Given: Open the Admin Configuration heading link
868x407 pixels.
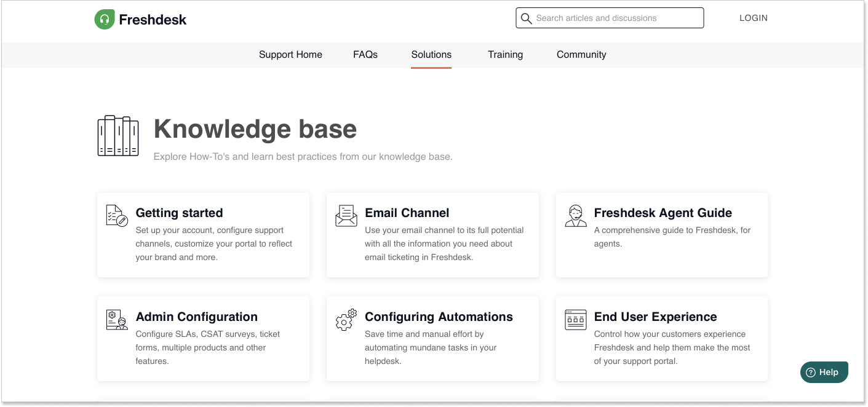Looking at the screenshot, I should (197, 317).
